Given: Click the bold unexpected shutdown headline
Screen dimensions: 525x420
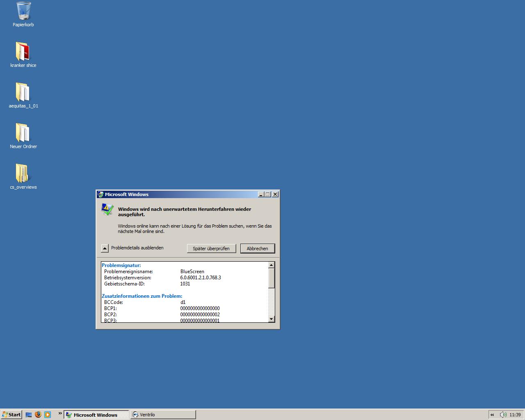Looking at the screenshot, I should tap(185, 212).
